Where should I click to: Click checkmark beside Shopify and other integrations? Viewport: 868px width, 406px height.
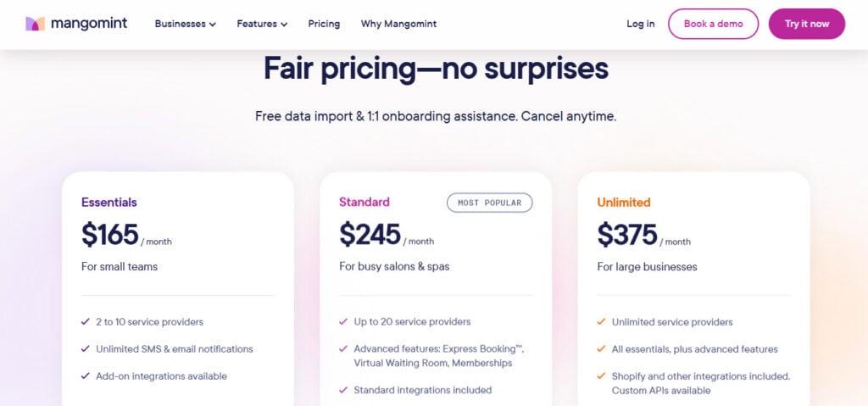tap(601, 376)
